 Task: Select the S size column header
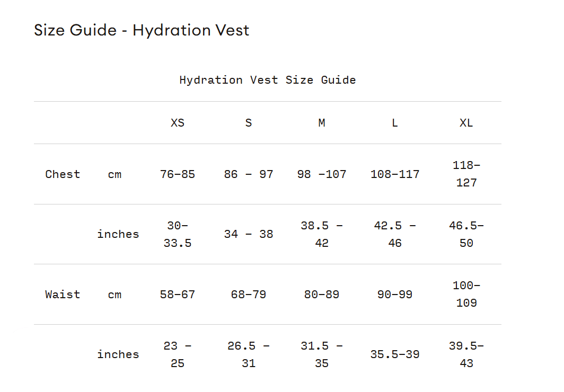249,123
